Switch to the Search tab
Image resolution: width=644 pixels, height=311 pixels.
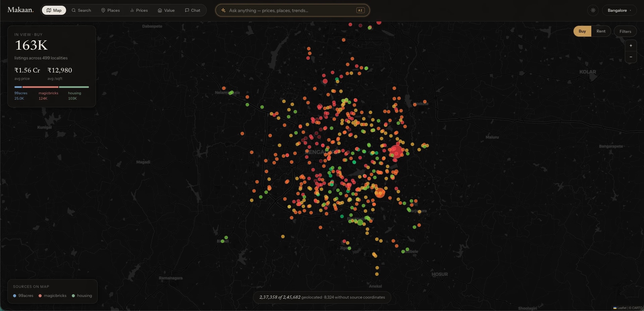coord(81,10)
